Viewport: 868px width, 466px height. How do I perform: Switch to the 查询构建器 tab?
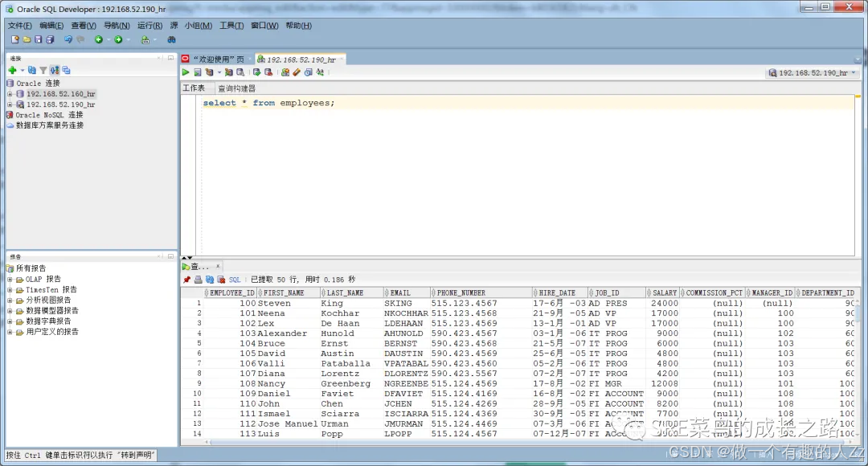[x=236, y=88]
